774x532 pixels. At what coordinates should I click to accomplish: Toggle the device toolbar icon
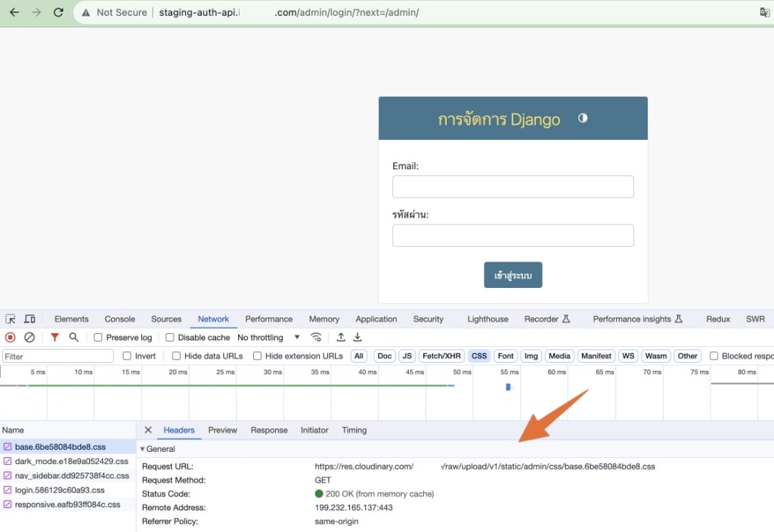tap(29, 319)
